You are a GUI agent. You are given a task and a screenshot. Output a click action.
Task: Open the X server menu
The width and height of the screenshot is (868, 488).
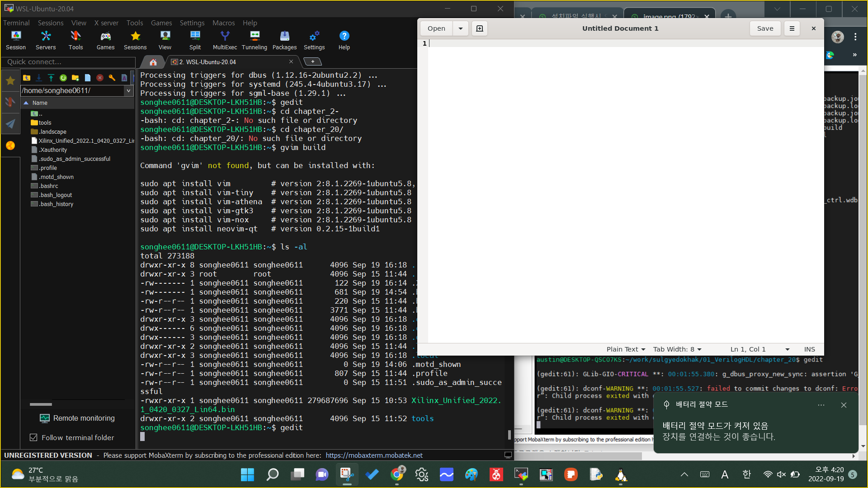point(106,23)
